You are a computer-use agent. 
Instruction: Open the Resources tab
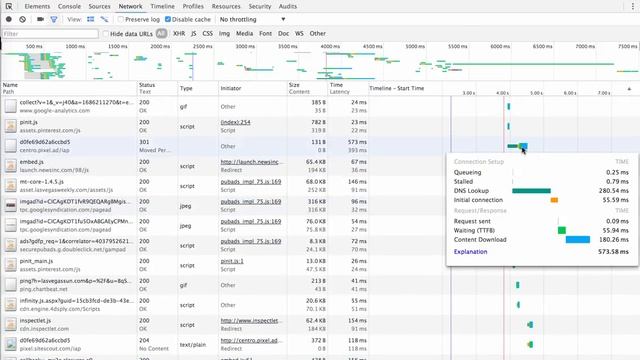[226, 6]
